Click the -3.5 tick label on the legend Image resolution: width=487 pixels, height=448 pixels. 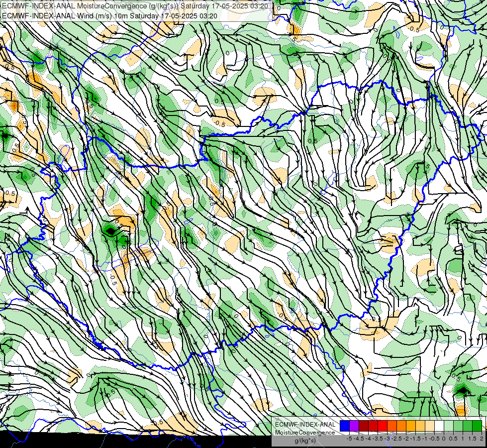378,439
